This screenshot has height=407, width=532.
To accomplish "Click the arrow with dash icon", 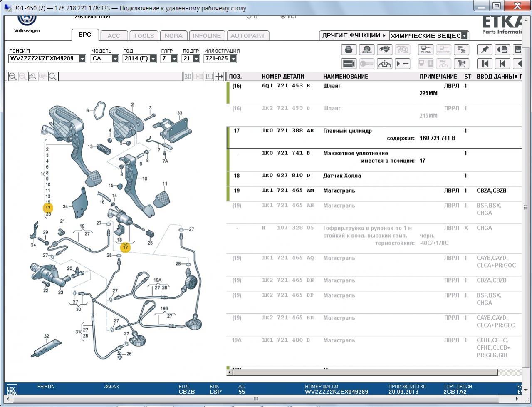I will pos(402,64).
